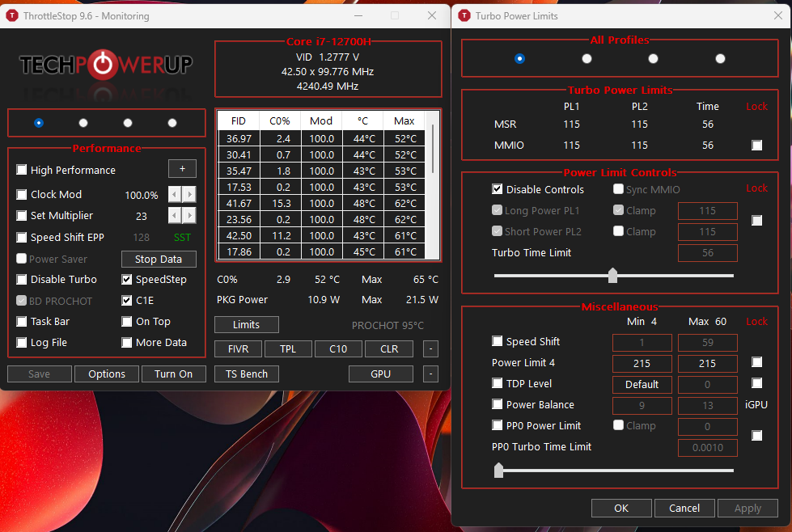Decrease Set Multiplier with left arrow

(175, 216)
